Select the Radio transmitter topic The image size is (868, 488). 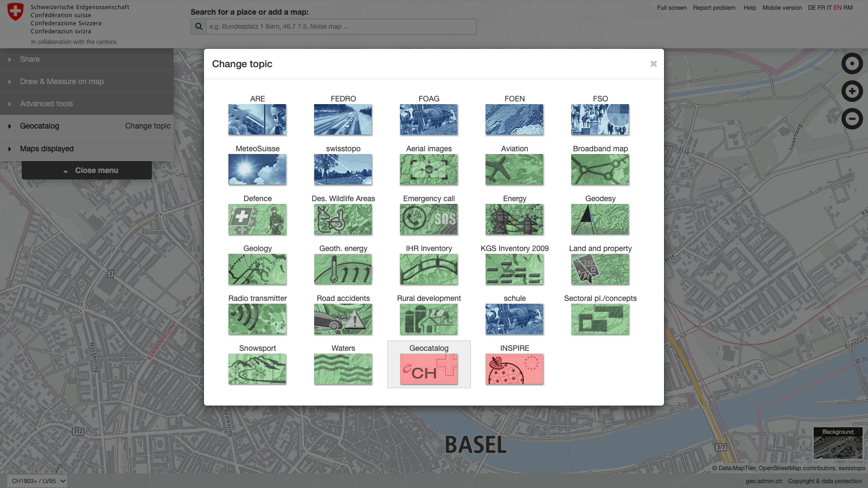(x=257, y=319)
